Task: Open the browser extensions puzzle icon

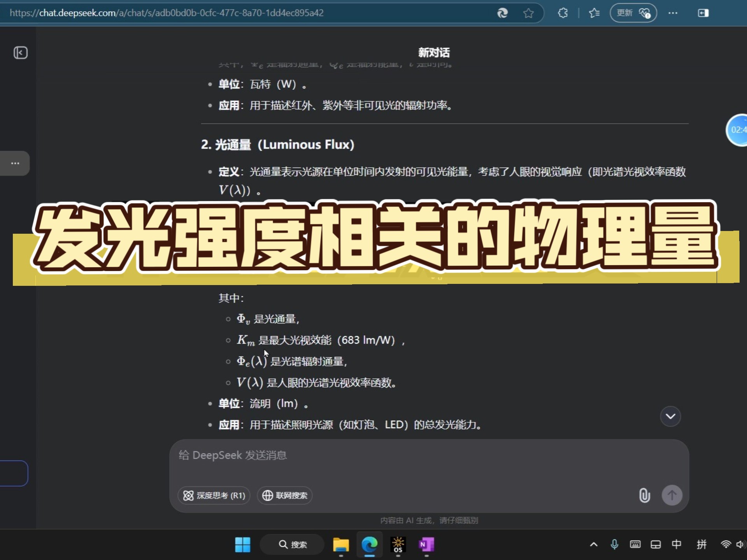Action: [x=562, y=13]
